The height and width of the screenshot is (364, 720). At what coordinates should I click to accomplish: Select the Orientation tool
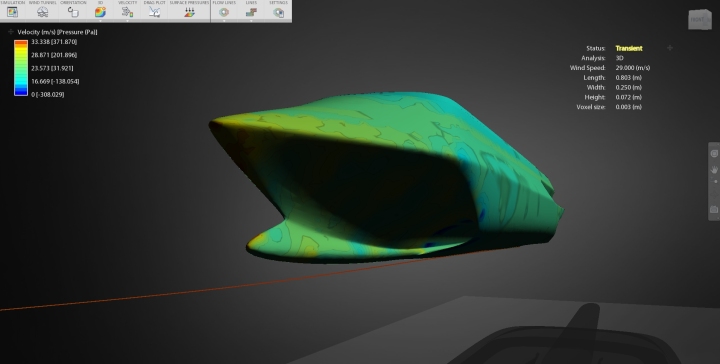(73, 12)
